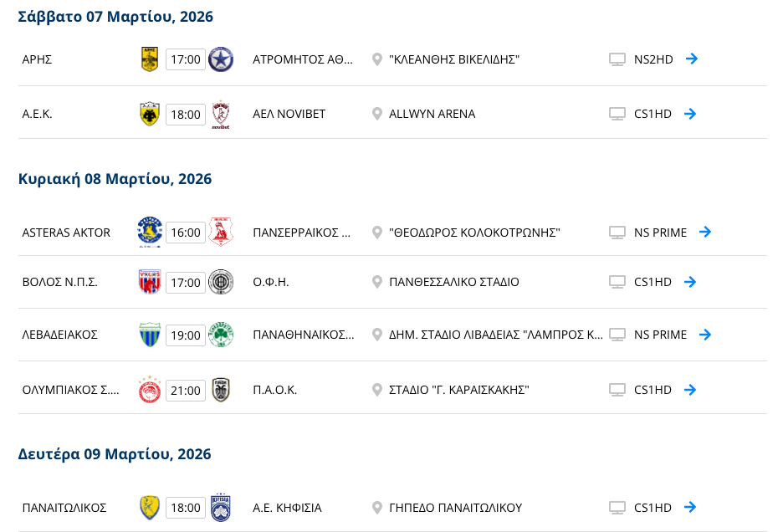Click the 18:00 time box for Α.Ε.Κ.
The image size is (783, 532).
click(x=186, y=115)
